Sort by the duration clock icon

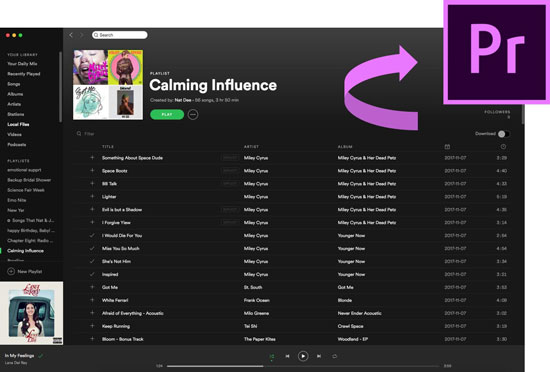[x=503, y=147]
